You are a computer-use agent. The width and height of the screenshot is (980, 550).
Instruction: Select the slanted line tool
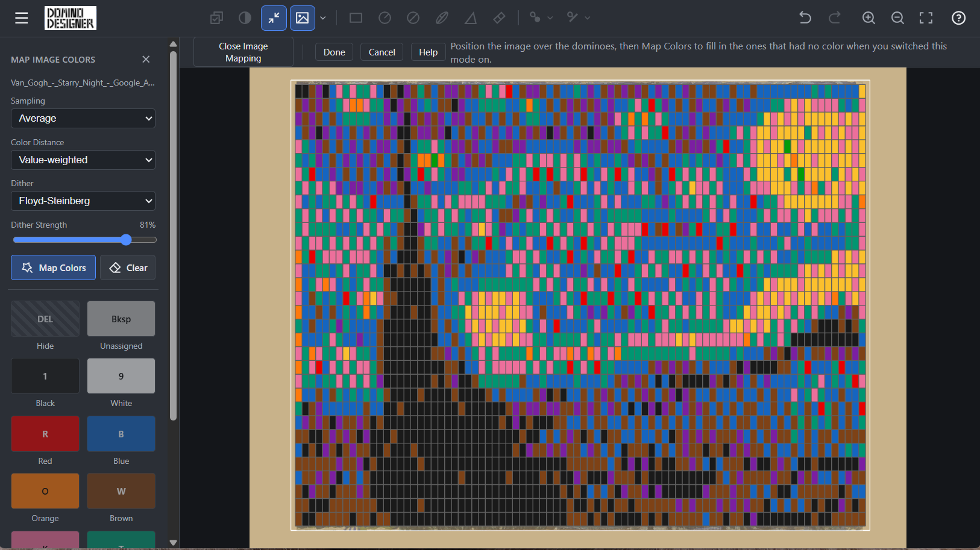(573, 17)
